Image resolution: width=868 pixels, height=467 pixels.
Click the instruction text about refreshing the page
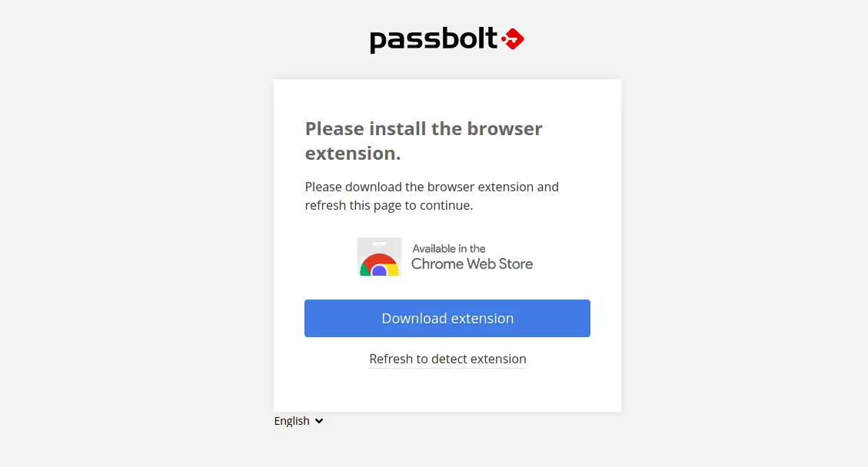tap(432, 196)
